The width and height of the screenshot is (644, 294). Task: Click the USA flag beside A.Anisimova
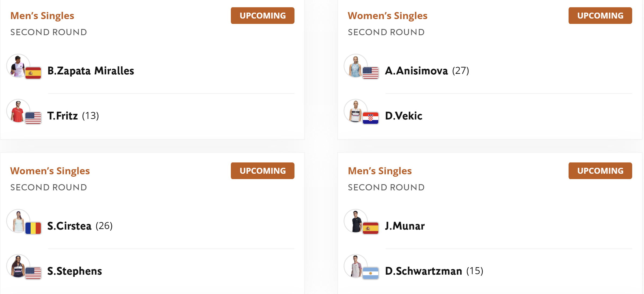pos(370,73)
